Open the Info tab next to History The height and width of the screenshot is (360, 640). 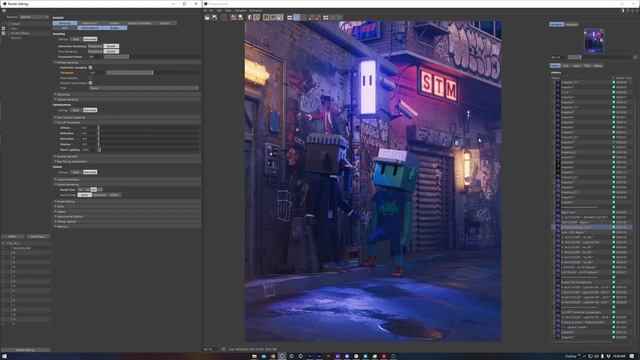[566, 66]
